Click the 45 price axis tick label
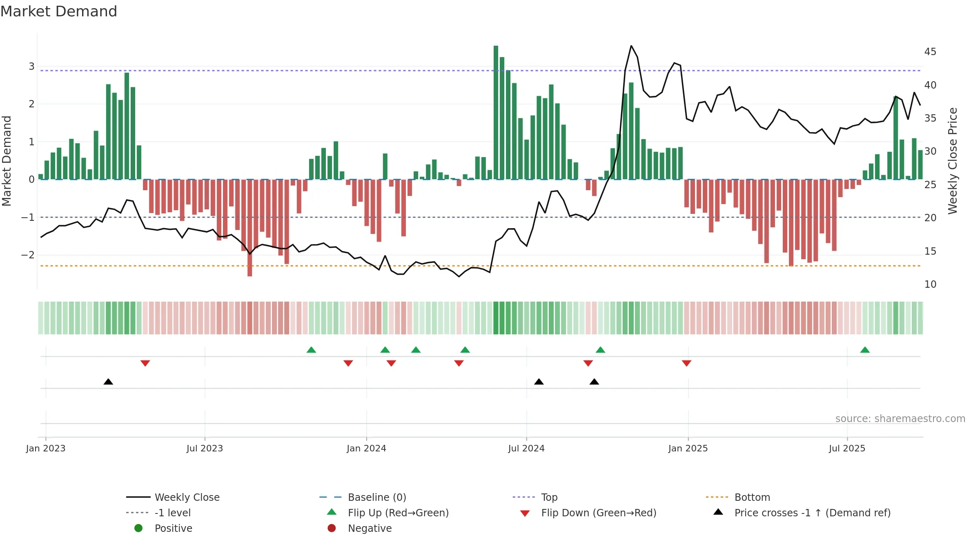This screenshot has height=551, width=980. (x=930, y=52)
